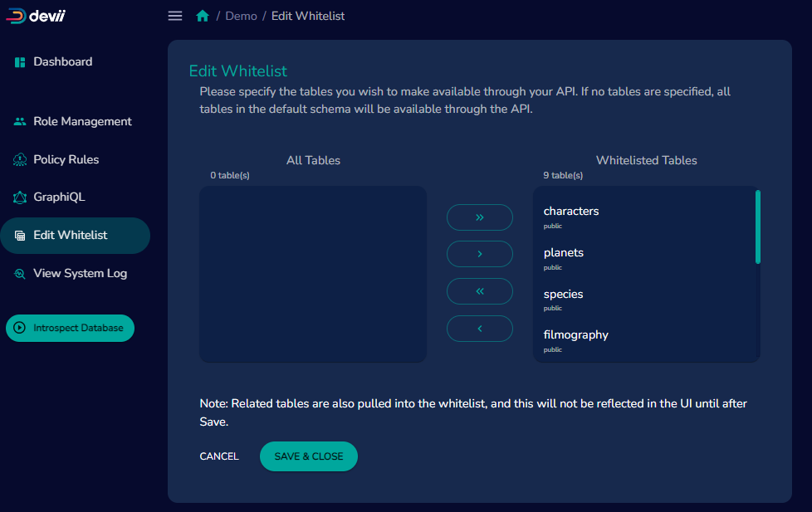The image size is (812, 512).
Task: Open the Dashboard from the sidebar icon
Action: [x=18, y=61]
